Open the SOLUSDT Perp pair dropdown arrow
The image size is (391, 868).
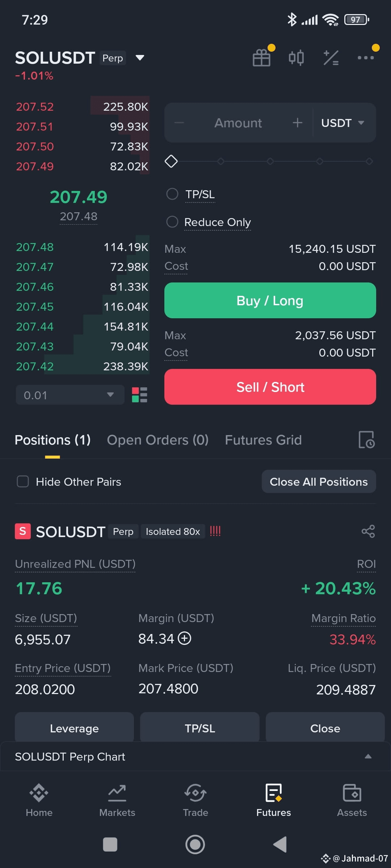pos(140,58)
